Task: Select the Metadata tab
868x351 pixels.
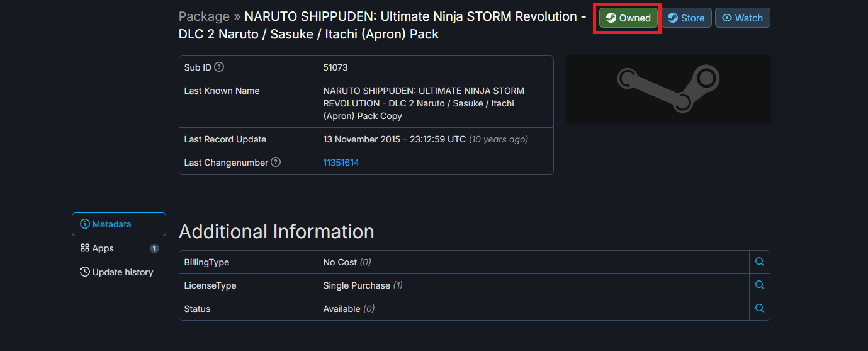Action: [119, 224]
